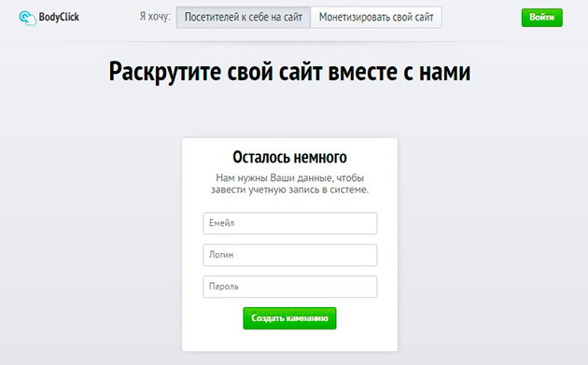Image resolution: width=588 pixels, height=365 pixels.
Task: Click the BodyClick hand-cursor logo icon
Action: pyautogui.click(x=28, y=18)
